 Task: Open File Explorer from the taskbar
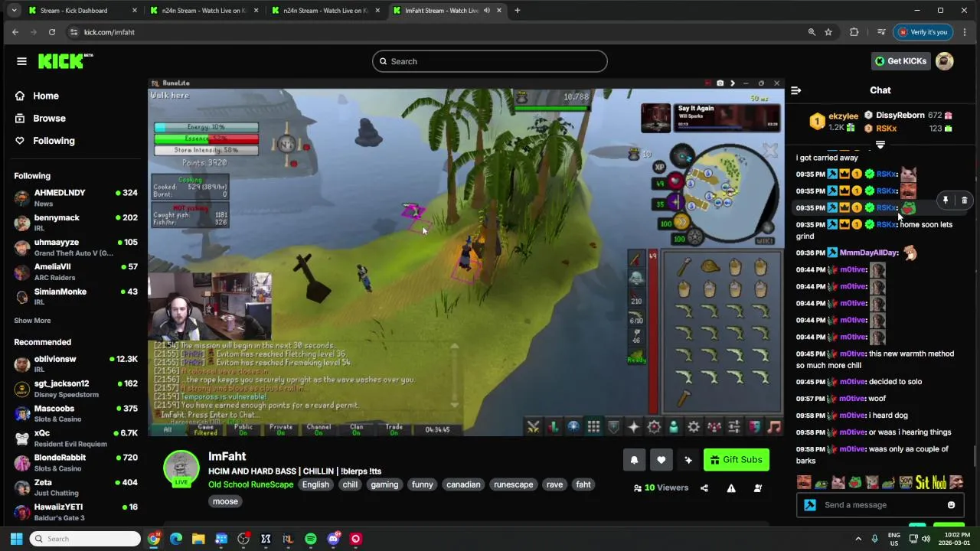point(198,539)
